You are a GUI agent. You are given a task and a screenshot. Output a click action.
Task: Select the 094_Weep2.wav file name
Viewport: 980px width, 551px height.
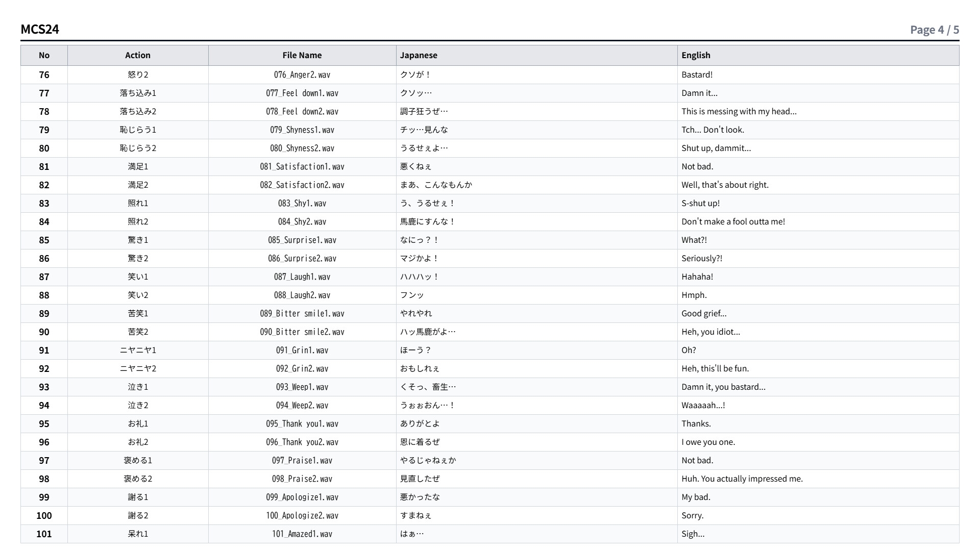[x=302, y=405]
